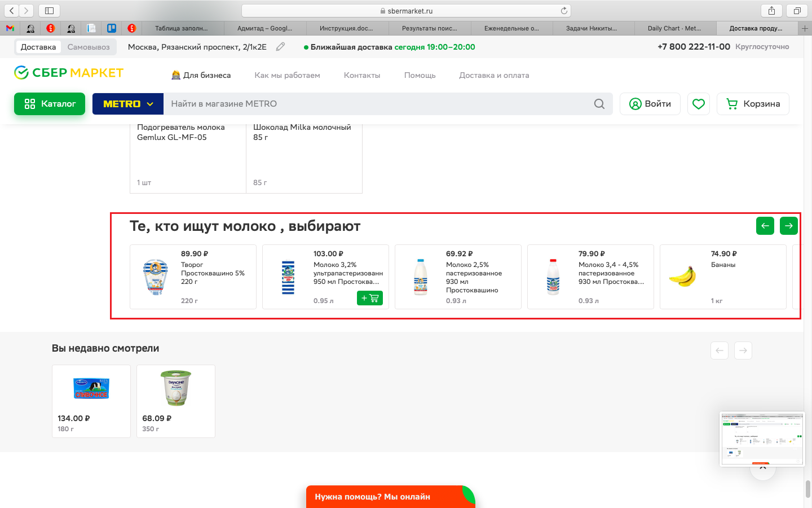Open the Safari share menu
This screenshot has width=812, height=508.
[771, 11]
